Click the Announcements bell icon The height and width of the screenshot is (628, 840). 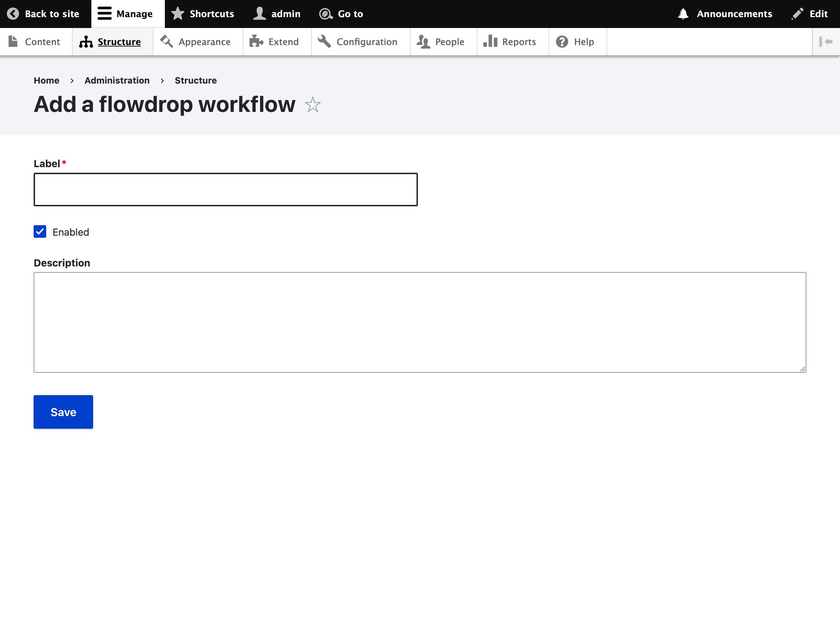coord(683,14)
